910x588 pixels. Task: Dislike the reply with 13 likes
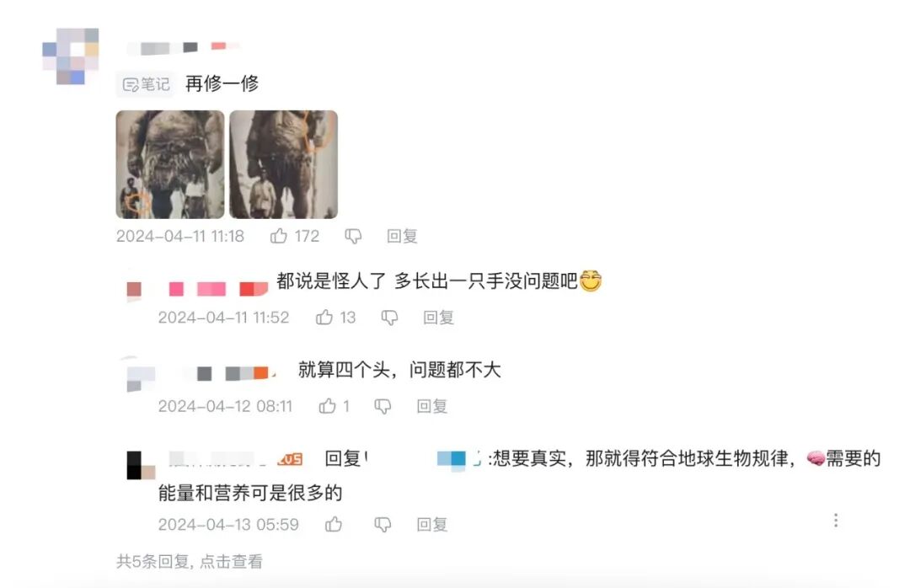[x=389, y=318]
